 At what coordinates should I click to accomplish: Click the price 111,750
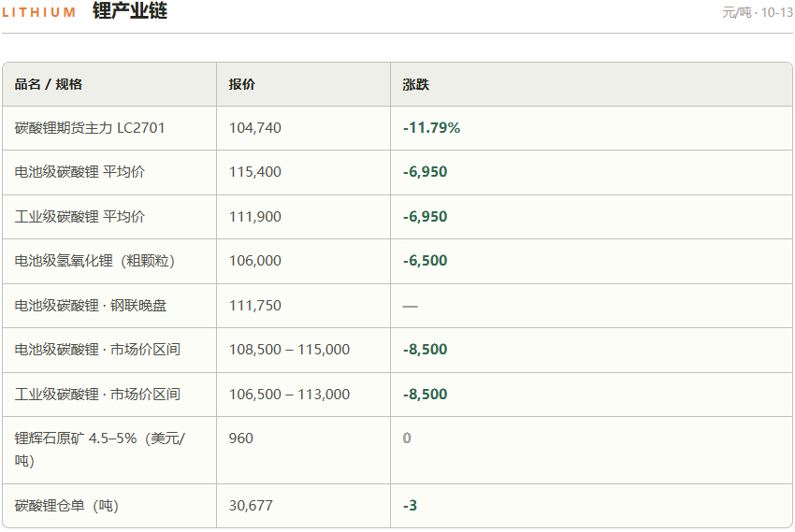(x=255, y=306)
